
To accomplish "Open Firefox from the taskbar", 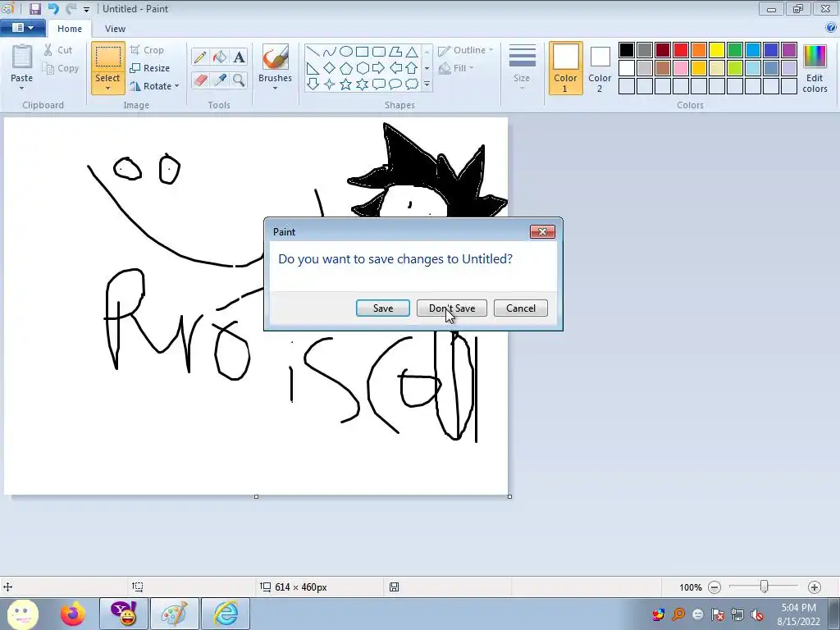I will pos(73,614).
